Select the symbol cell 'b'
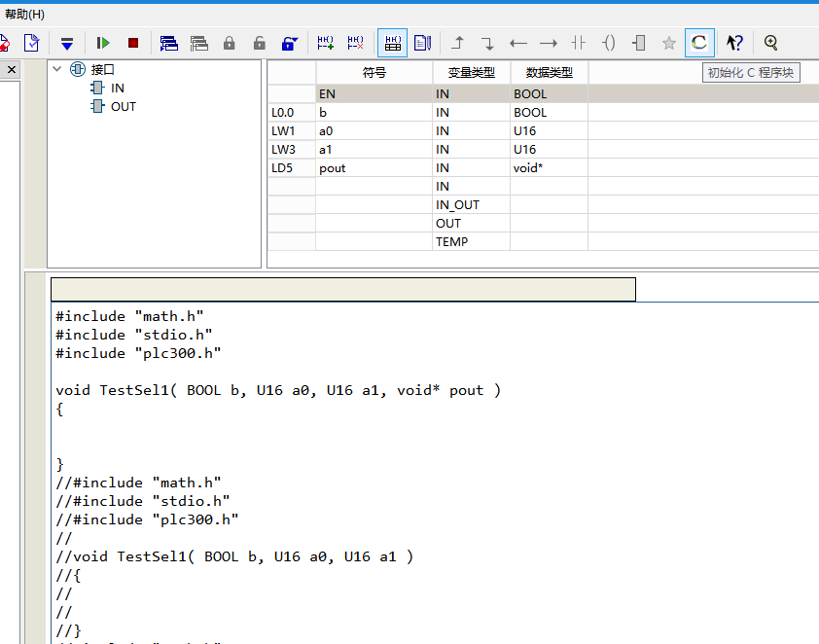The height and width of the screenshot is (644, 819). point(374,112)
